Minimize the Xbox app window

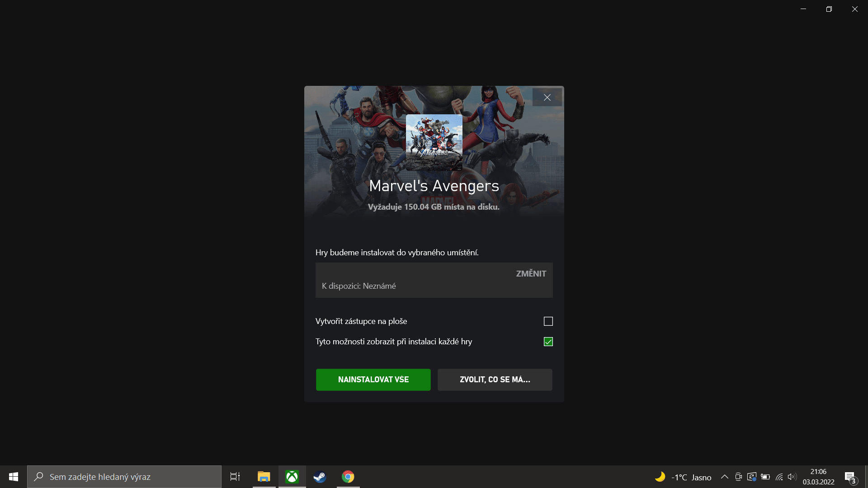[803, 9]
